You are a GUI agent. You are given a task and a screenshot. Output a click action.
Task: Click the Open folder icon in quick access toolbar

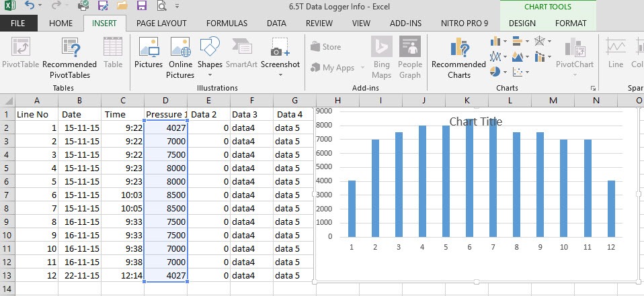[x=122, y=7]
